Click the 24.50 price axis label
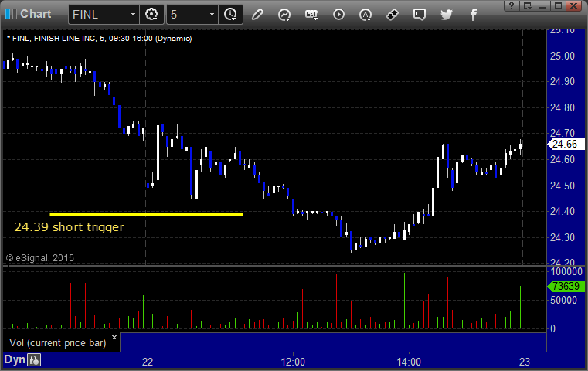The height and width of the screenshot is (371, 588). (563, 185)
